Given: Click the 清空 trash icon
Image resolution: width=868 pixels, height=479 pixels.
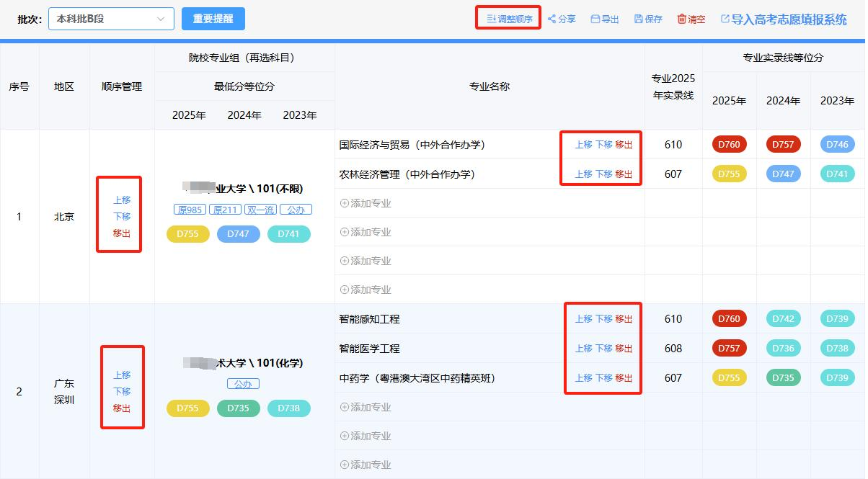Looking at the screenshot, I should point(681,19).
